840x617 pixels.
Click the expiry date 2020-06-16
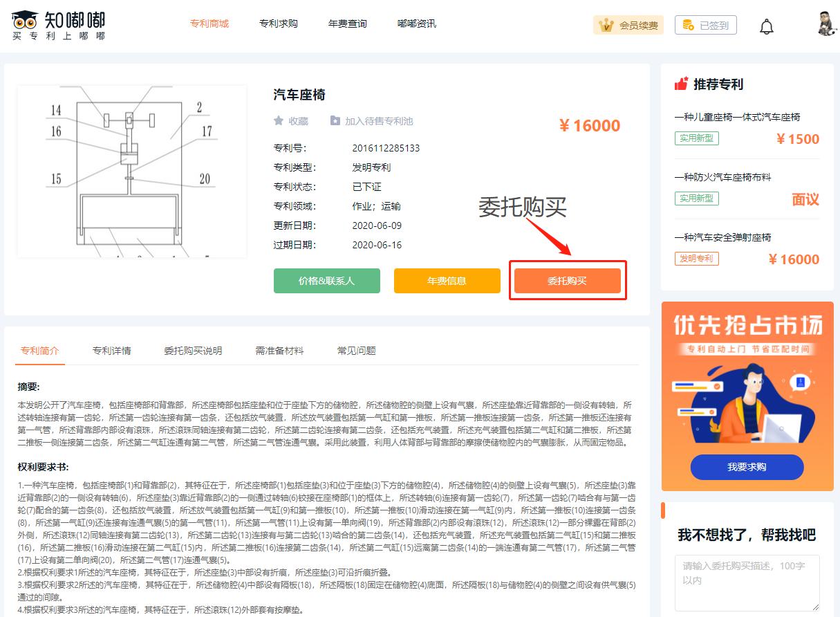[x=377, y=245]
